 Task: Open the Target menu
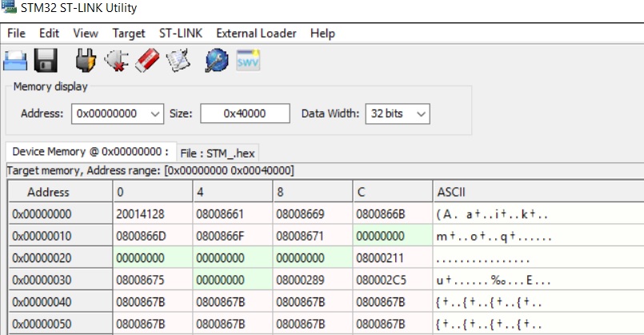point(129,34)
